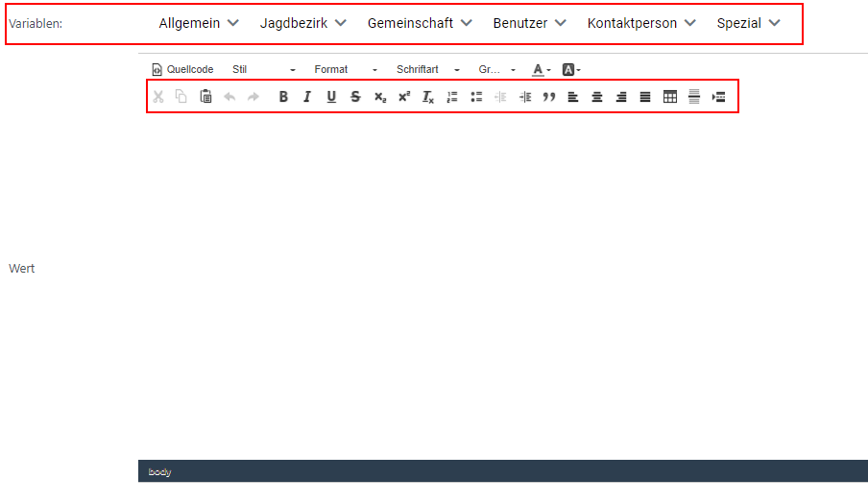Click the body element path label

(159, 472)
